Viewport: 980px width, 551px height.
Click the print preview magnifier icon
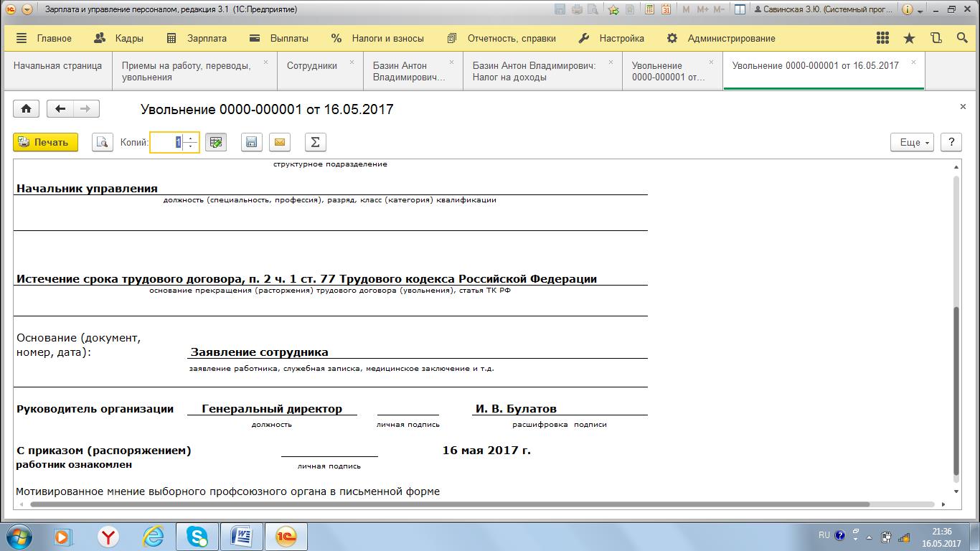pos(103,142)
